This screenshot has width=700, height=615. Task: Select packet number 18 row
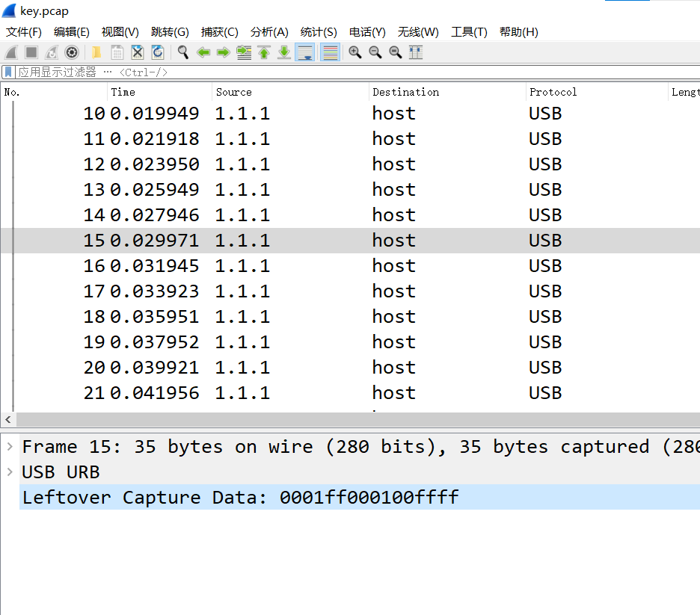click(x=350, y=317)
